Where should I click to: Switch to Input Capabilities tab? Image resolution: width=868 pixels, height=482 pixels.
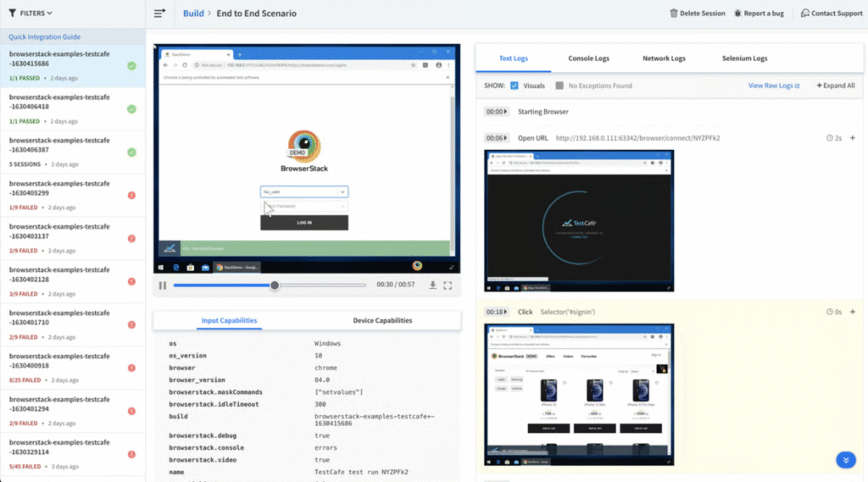229,320
